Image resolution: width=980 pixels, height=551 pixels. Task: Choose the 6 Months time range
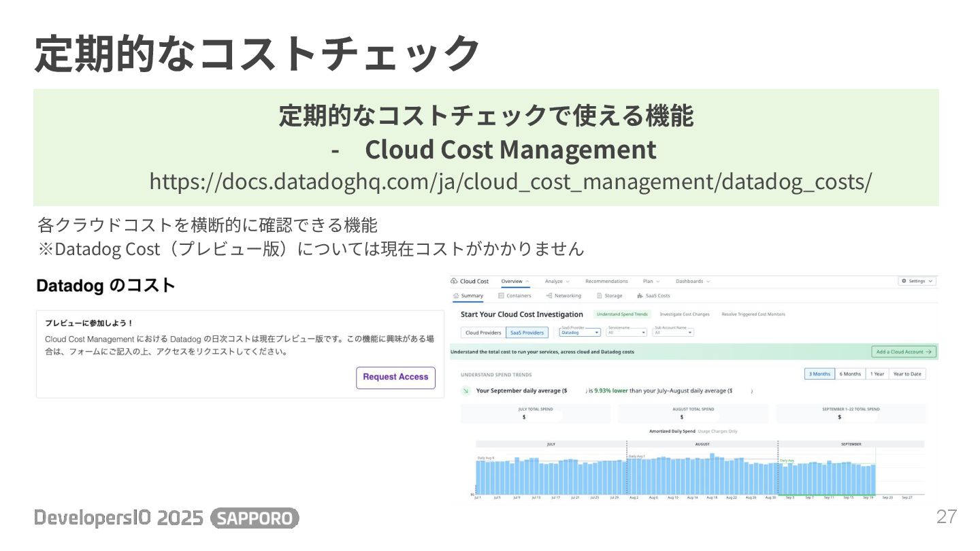point(850,373)
